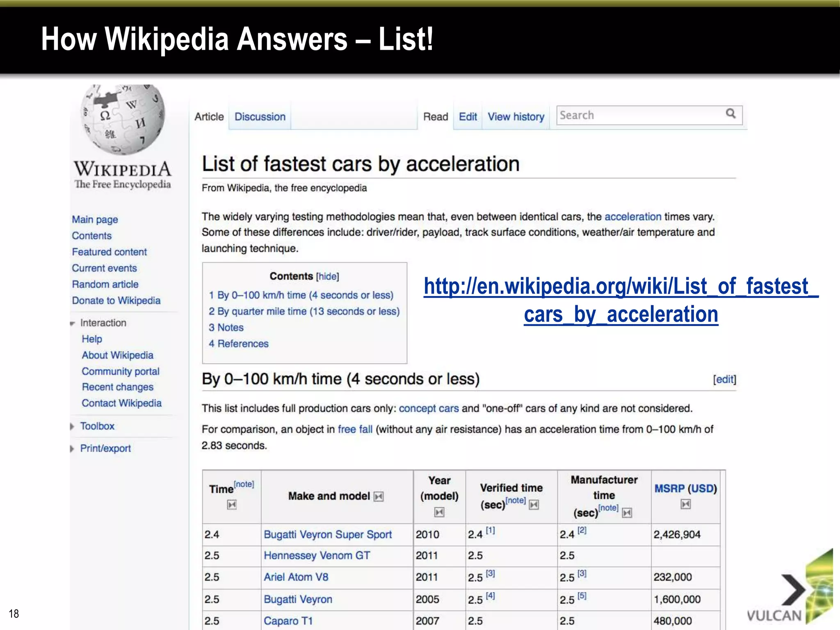Open the Wikipedia globe logo

click(x=122, y=119)
